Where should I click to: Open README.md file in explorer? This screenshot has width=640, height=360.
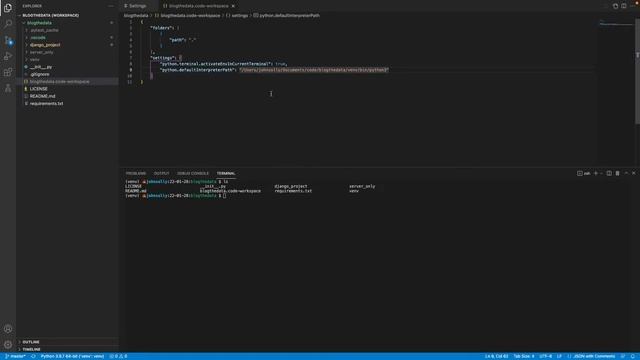(67, 96)
